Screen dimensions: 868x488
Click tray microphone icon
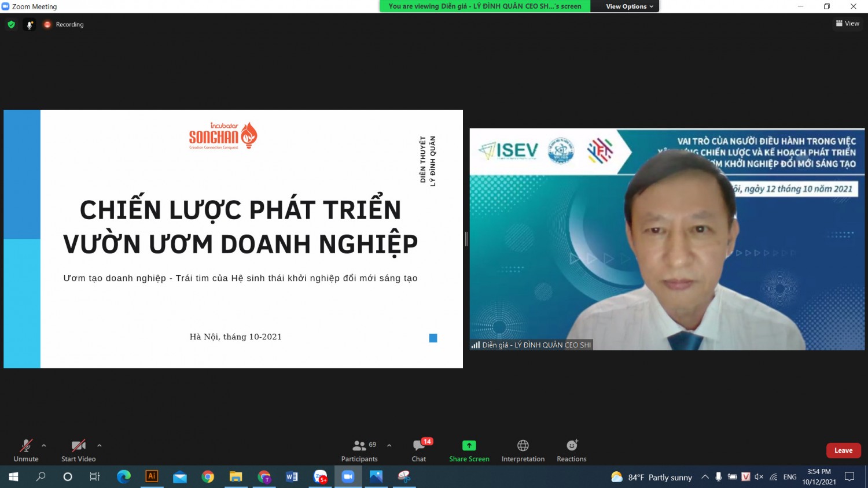pyautogui.click(x=718, y=477)
